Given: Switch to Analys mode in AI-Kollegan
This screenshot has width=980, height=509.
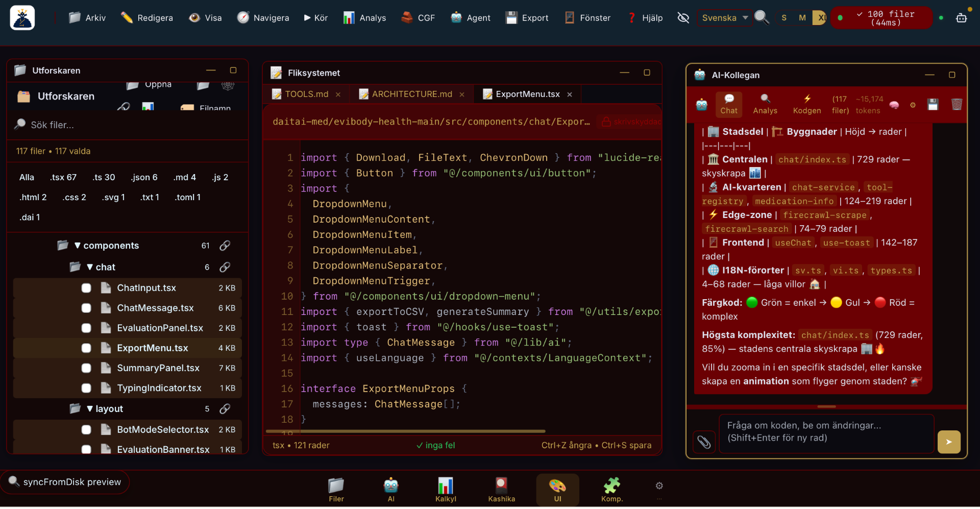Looking at the screenshot, I should [x=765, y=105].
